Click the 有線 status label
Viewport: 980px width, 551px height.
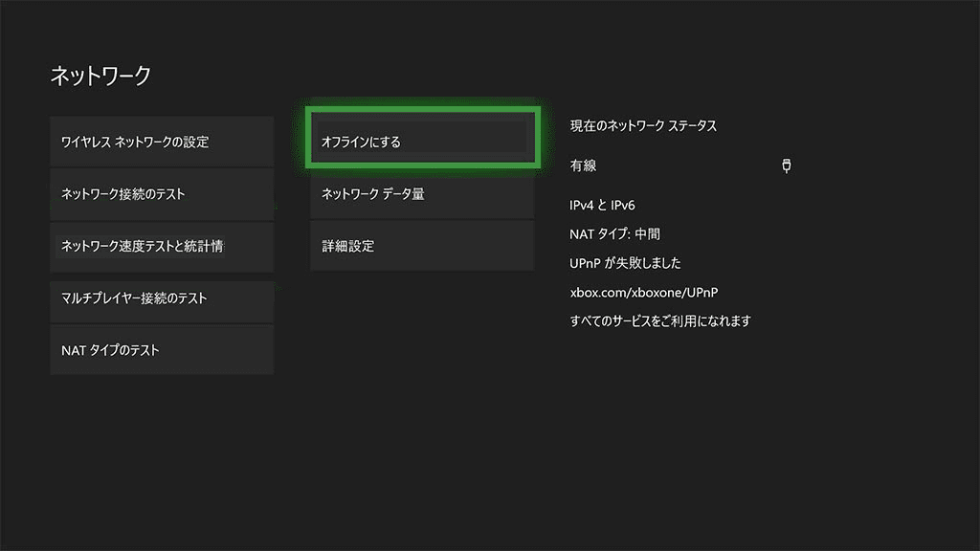[583, 165]
